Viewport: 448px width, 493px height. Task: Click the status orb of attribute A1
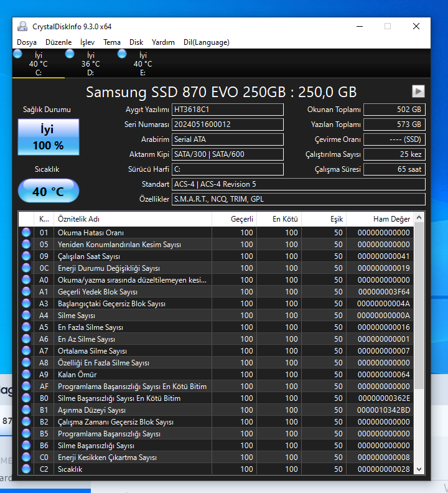click(26, 292)
